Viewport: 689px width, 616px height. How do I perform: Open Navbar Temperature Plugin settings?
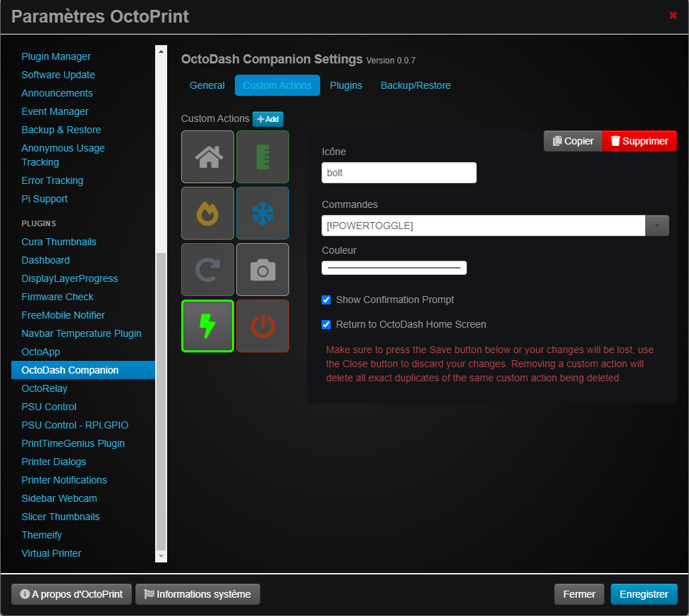tap(81, 333)
